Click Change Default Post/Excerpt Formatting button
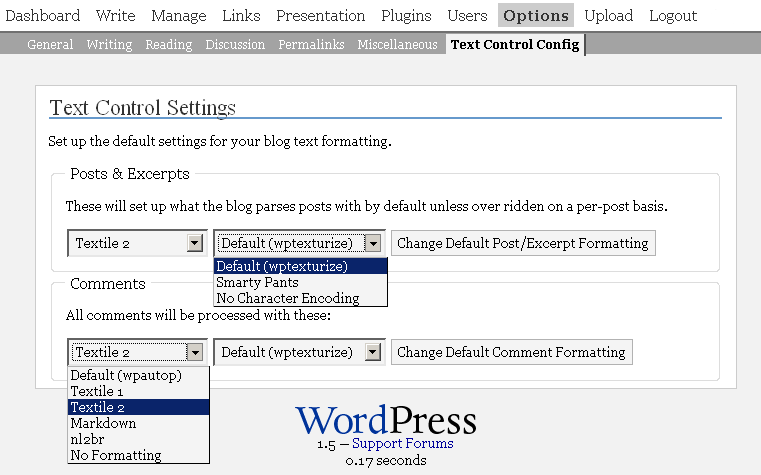761x475 pixels. (x=523, y=243)
